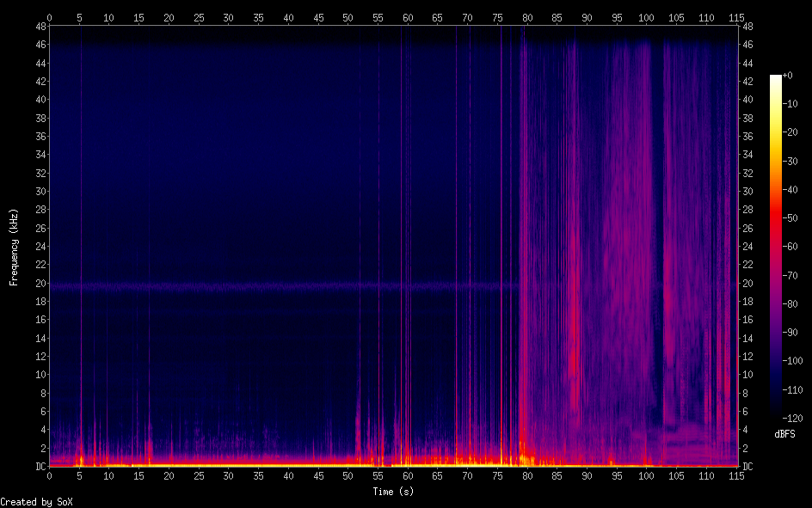This screenshot has height=508, width=812.
Task: Select the 5 second tick on the top time axis
Action: coord(79,17)
